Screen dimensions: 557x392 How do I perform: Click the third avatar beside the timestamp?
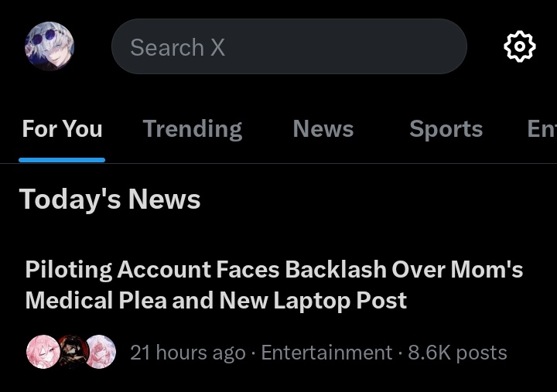pyautogui.click(x=100, y=352)
